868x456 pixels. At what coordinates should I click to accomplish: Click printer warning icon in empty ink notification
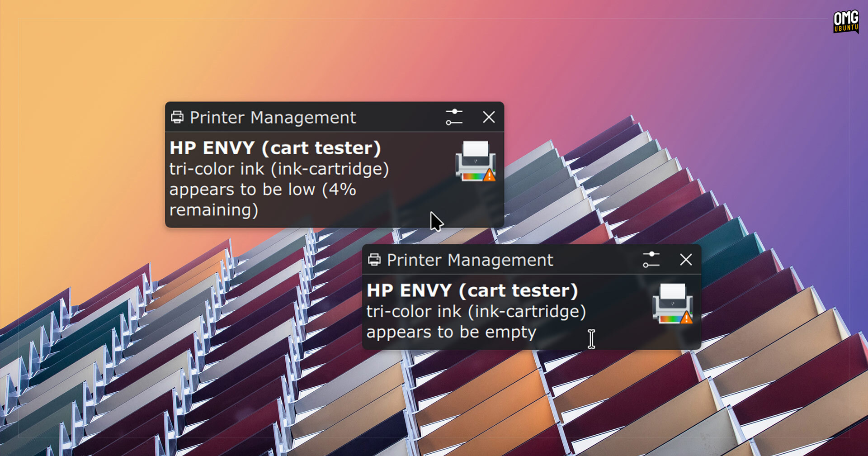coord(673,304)
